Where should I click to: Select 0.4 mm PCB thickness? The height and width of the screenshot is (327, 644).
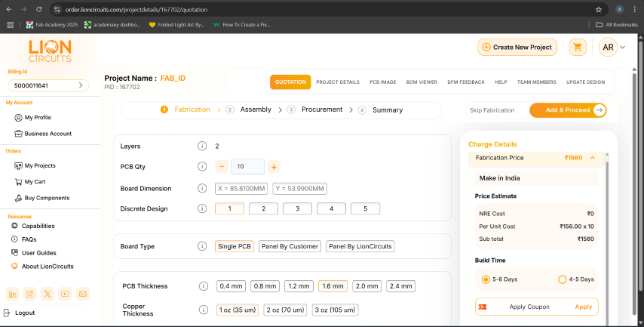point(231,286)
